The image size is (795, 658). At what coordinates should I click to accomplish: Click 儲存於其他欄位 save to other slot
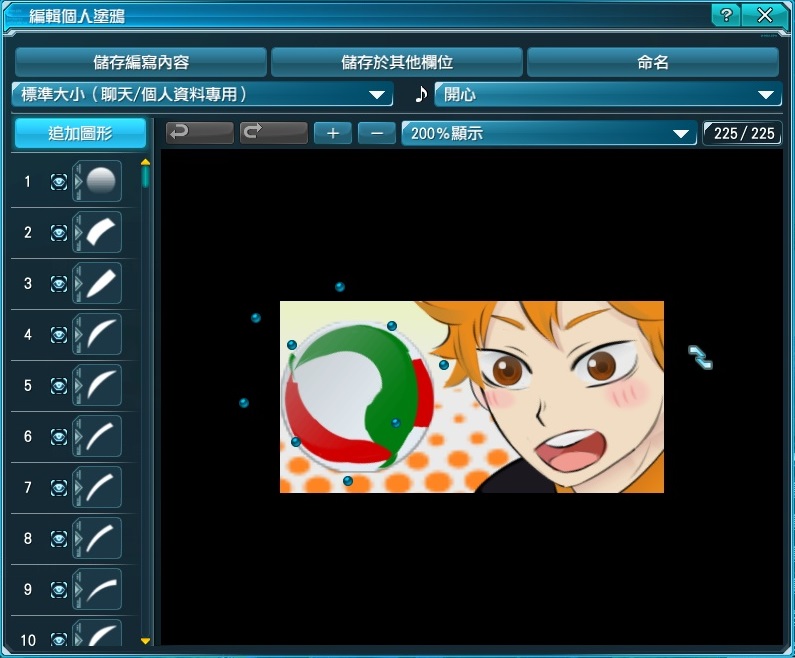[396, 62]
